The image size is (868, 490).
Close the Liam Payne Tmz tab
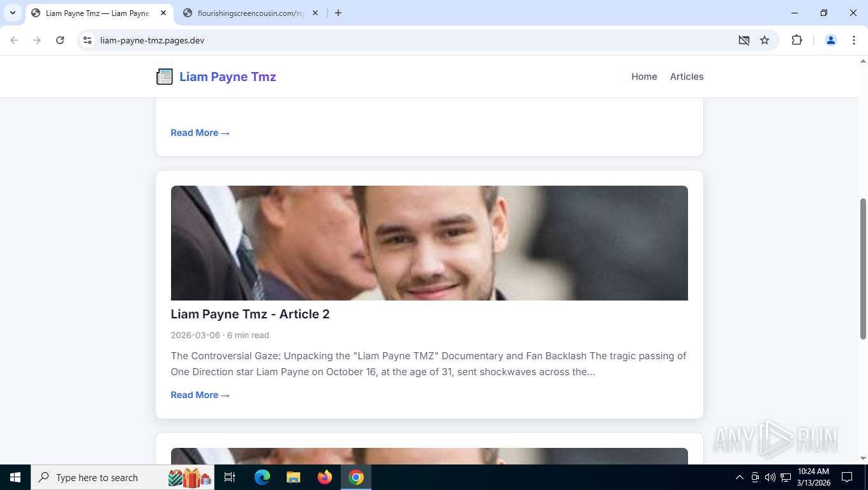[x=163, y=13]
